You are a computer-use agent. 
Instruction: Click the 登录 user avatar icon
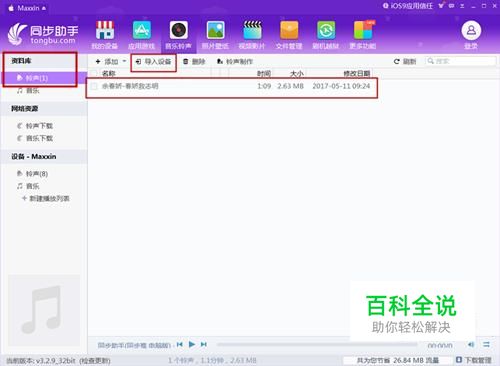pos(471,31)
